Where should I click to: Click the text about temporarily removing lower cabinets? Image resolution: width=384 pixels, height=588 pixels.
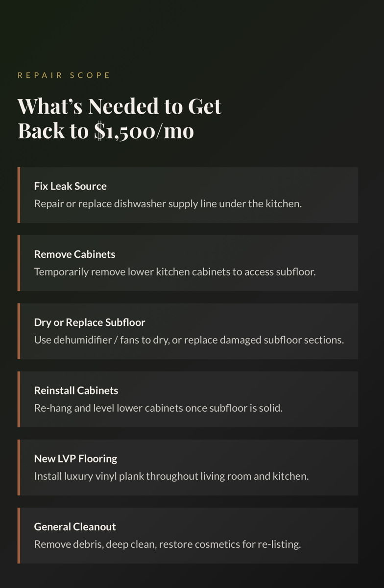click(174, 271)
